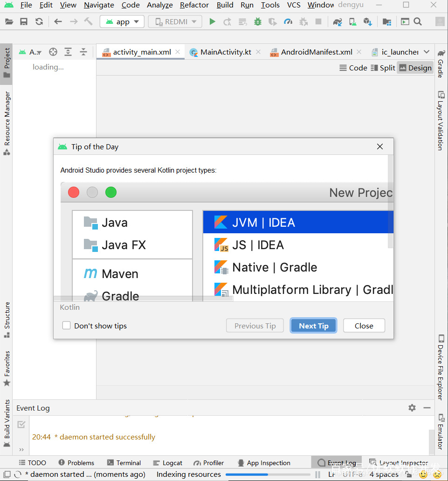The image size is (448, 481).
Task: Mark all notifications read in Event Log
Action: point(21,425)
